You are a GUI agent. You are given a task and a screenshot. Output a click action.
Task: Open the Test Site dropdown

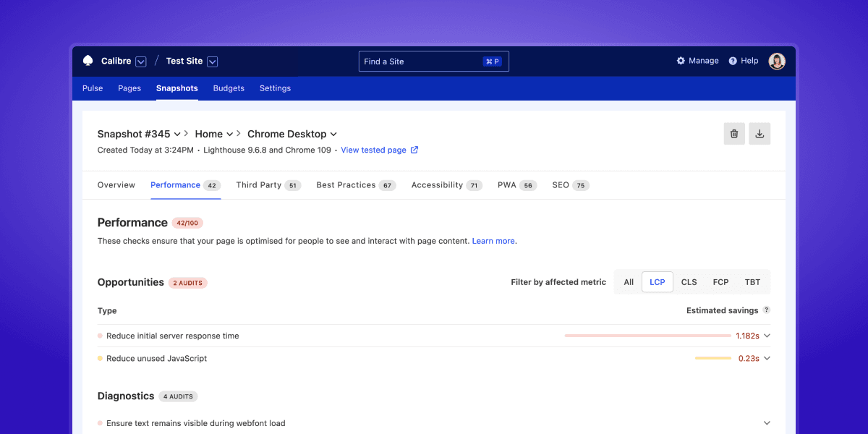(x=212, y=61)
